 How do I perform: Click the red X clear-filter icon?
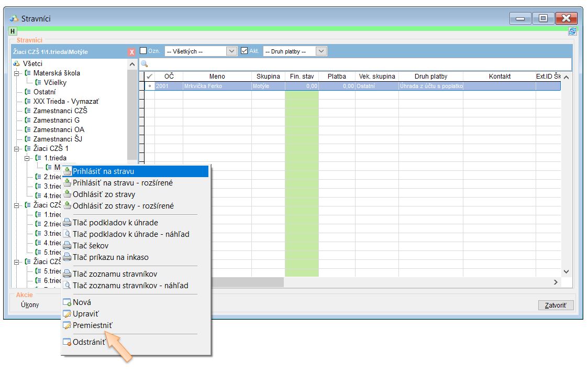click(132, 52)
